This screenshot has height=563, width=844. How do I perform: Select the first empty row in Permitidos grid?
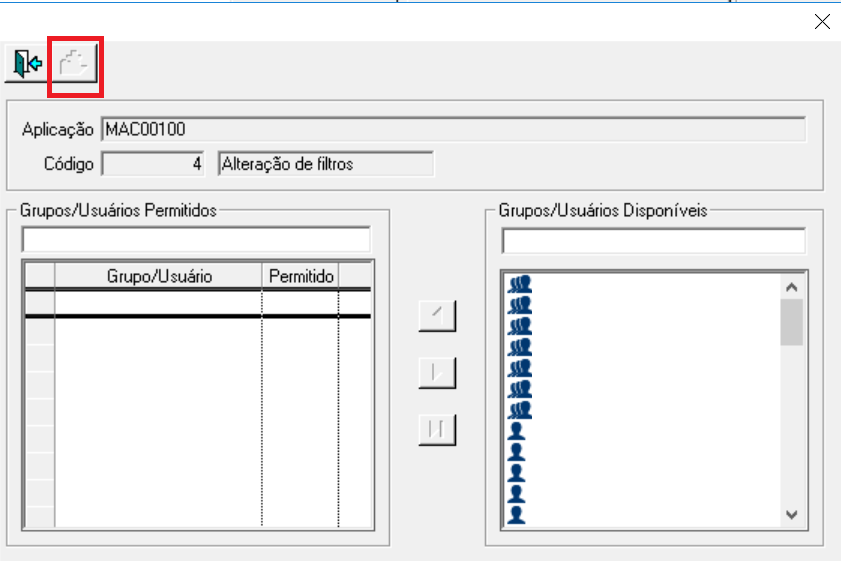pos(198,304)
